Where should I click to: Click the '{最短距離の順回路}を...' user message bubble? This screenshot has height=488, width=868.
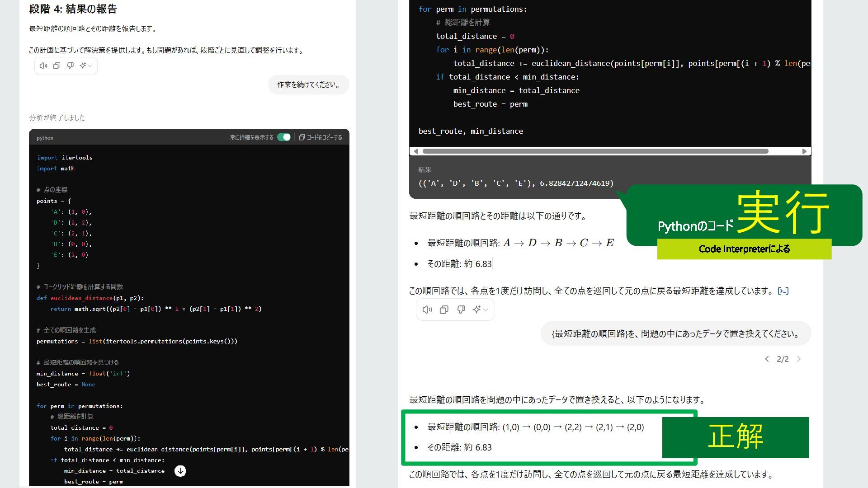click(x=675, y=334)
